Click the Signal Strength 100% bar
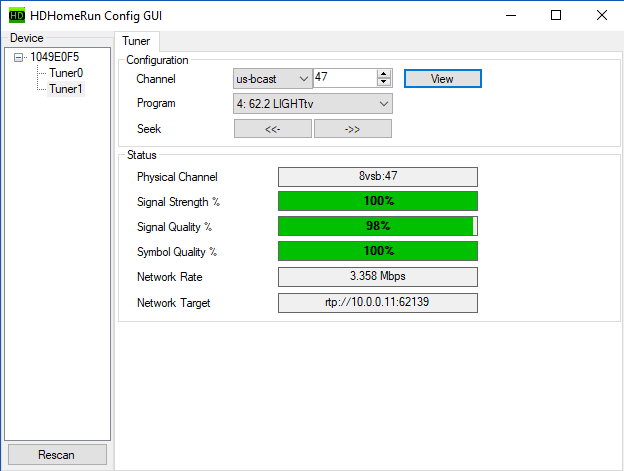The height and width of the screenshot is (471, 624). [378, 201]
